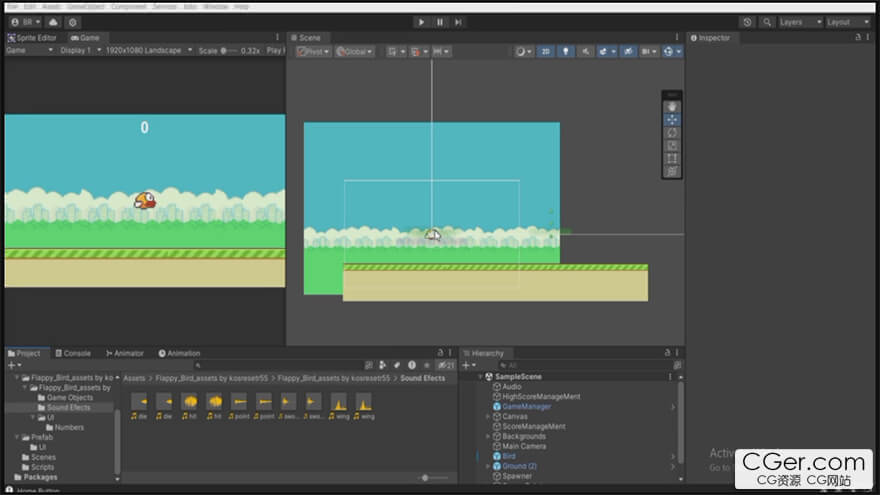Open the Scripts folder in Project

[42, 467]
